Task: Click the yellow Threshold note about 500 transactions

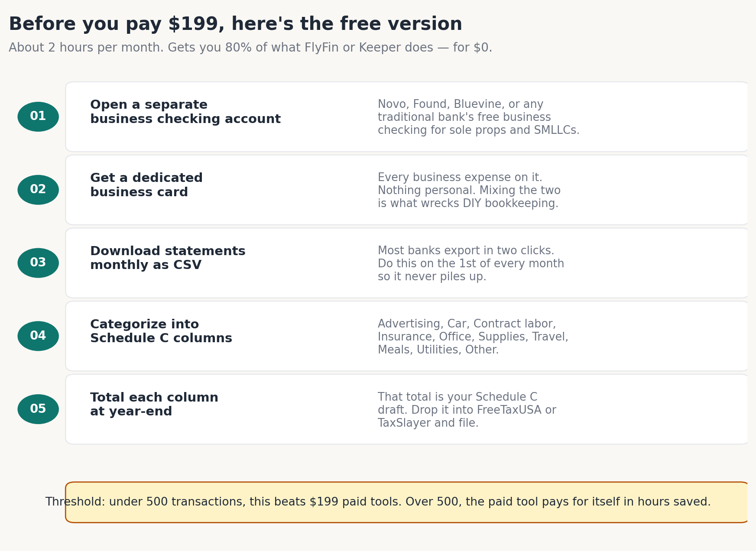Action: [407, 502]
